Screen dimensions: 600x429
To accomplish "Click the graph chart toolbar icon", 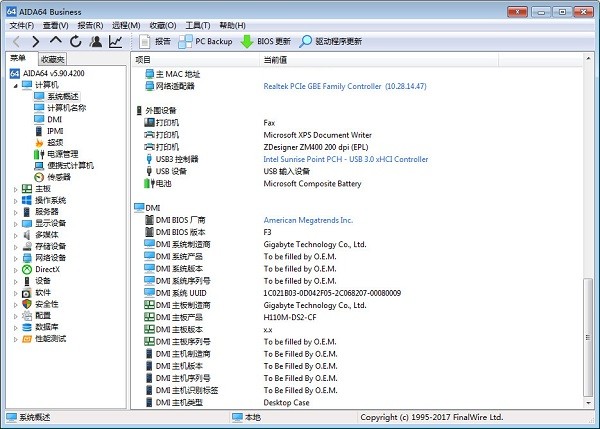I will pyautogui.click(x=116, y=42).
